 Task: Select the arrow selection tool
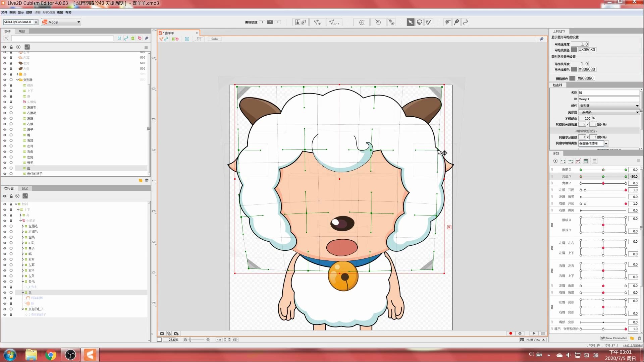[x=410, y=22]
